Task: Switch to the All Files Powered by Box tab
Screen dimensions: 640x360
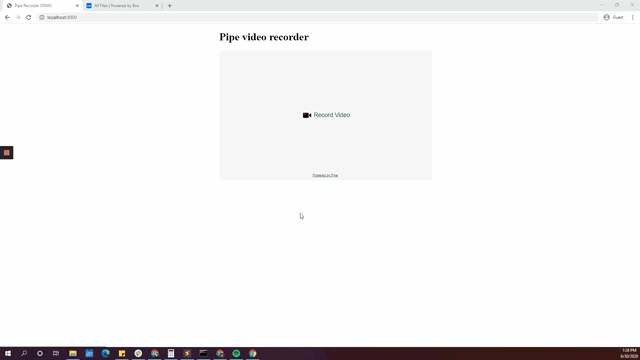Action: click(122, 6)
